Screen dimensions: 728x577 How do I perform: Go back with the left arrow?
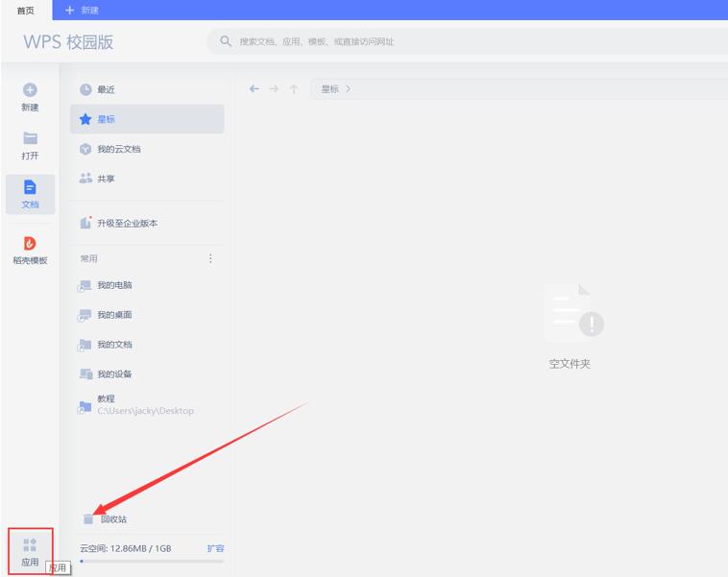point(254,88)
